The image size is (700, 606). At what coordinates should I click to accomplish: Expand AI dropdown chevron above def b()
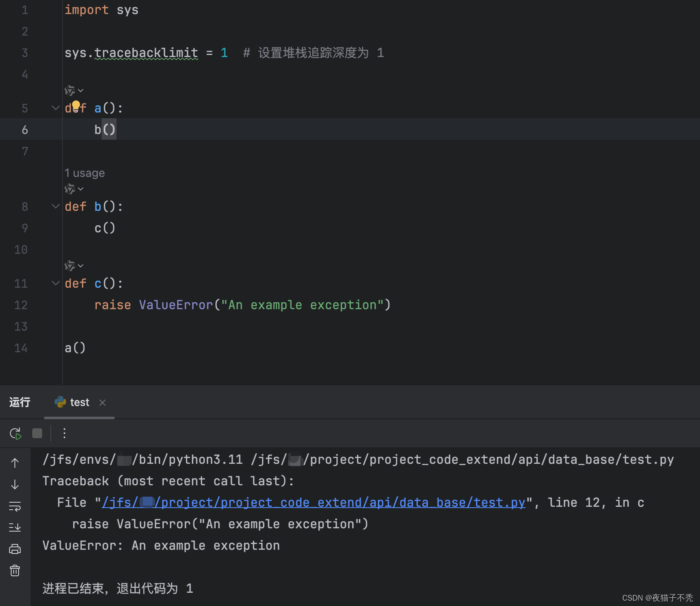pyautogui.click(x=81, y=189)
